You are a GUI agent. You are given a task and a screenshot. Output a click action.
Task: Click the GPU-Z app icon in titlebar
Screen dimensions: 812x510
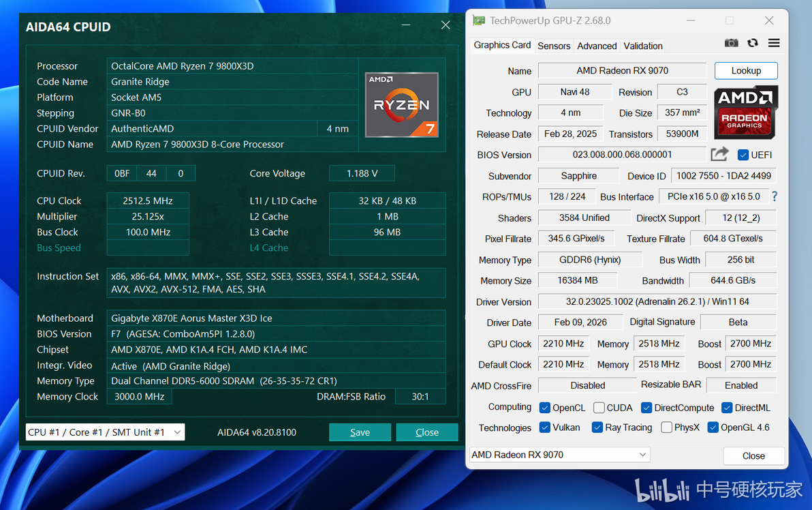(x=479, y=20)
